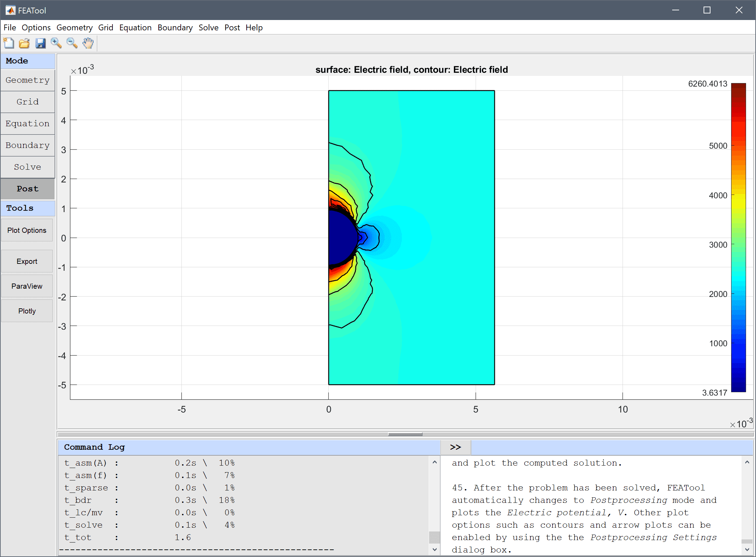Click 'Electric potential, V' in tutorial text
The height and width of the screenshot is (557, 756).
tap(566, 513)
